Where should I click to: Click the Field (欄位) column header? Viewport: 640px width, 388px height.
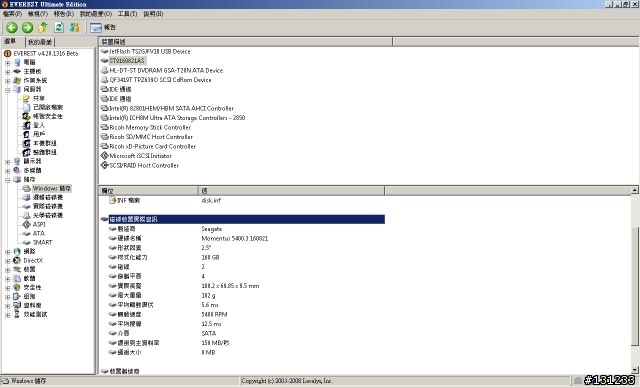click(148, 191)
